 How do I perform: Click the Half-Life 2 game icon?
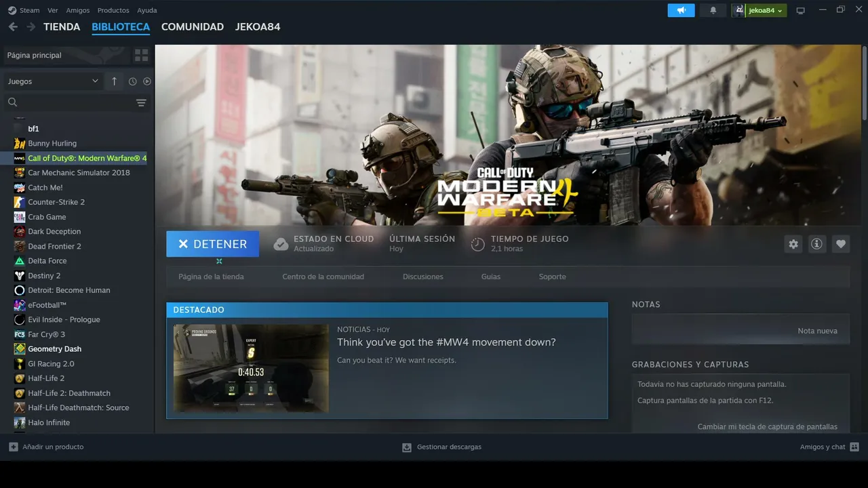coord(20,378)
